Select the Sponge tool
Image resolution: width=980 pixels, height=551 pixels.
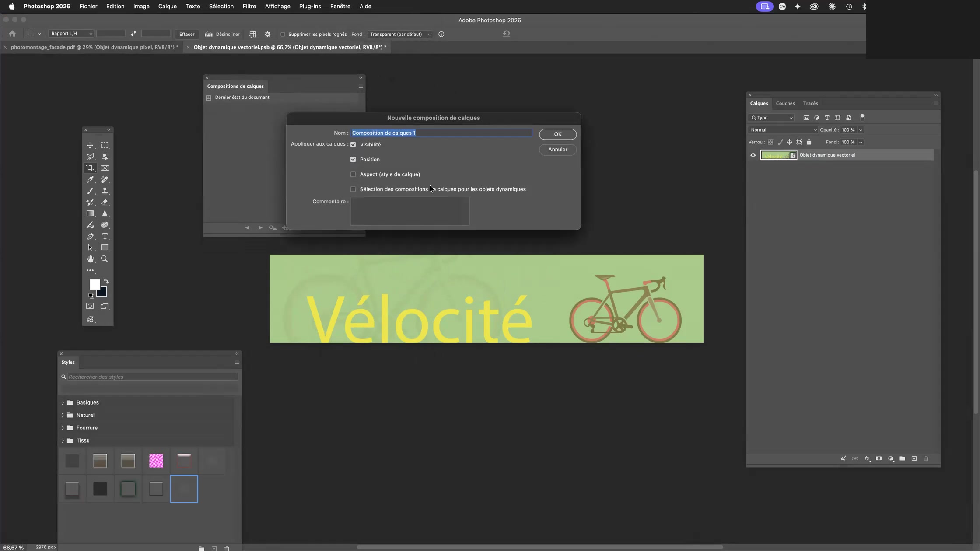tap(105, 225)
